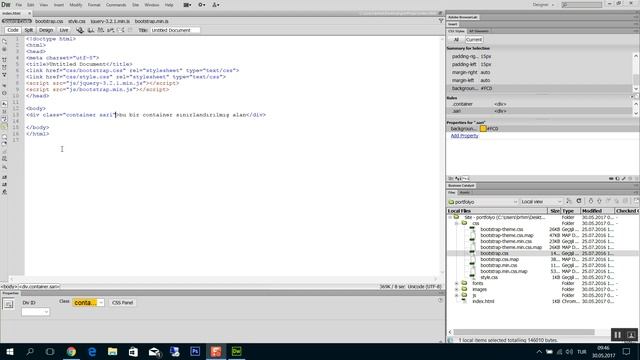This screenshot has width=640, height=360.
Task: Select the .container rule row
Action: [539, 104]
